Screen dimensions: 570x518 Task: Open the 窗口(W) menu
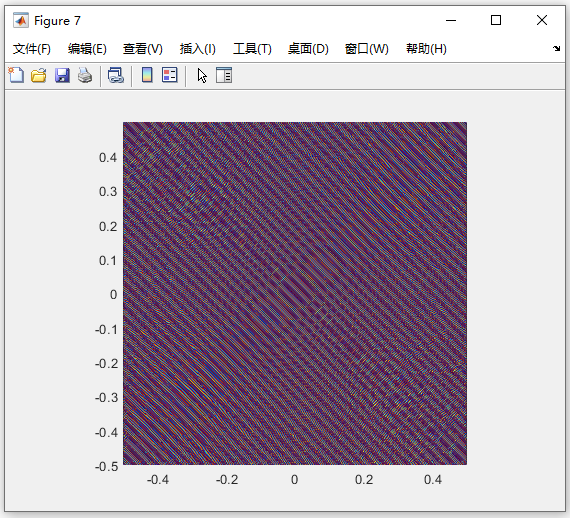pos(366,49)
